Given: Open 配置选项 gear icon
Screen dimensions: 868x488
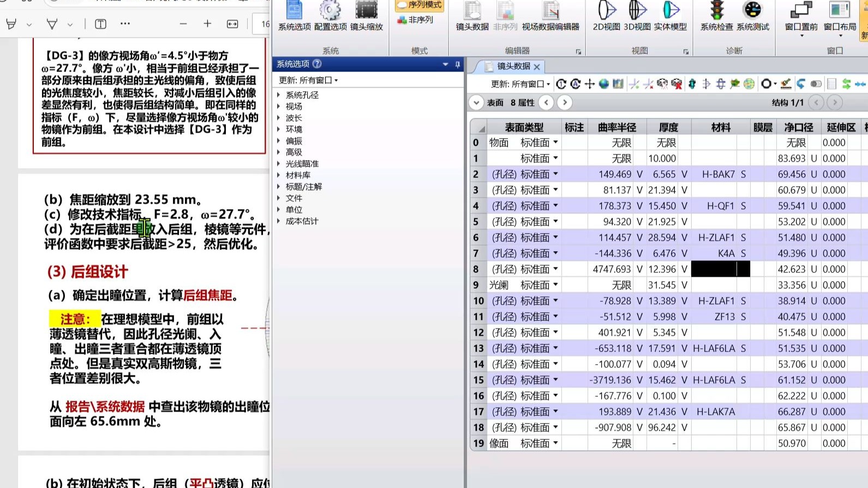Looking at the screenshot, I should 330,16.
